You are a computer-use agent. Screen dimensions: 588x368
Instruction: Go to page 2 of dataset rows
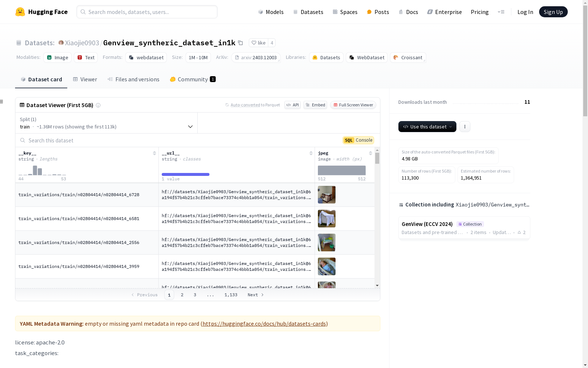[x=182, y=295]
